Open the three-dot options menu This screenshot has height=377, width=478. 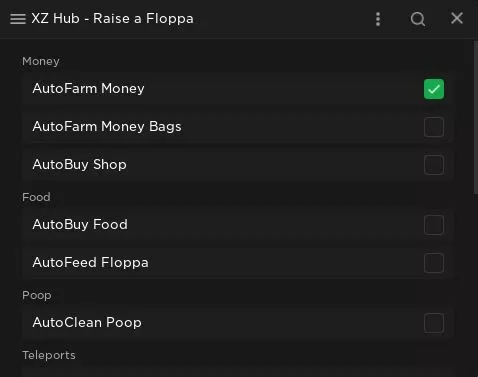[x=378, y=19]
